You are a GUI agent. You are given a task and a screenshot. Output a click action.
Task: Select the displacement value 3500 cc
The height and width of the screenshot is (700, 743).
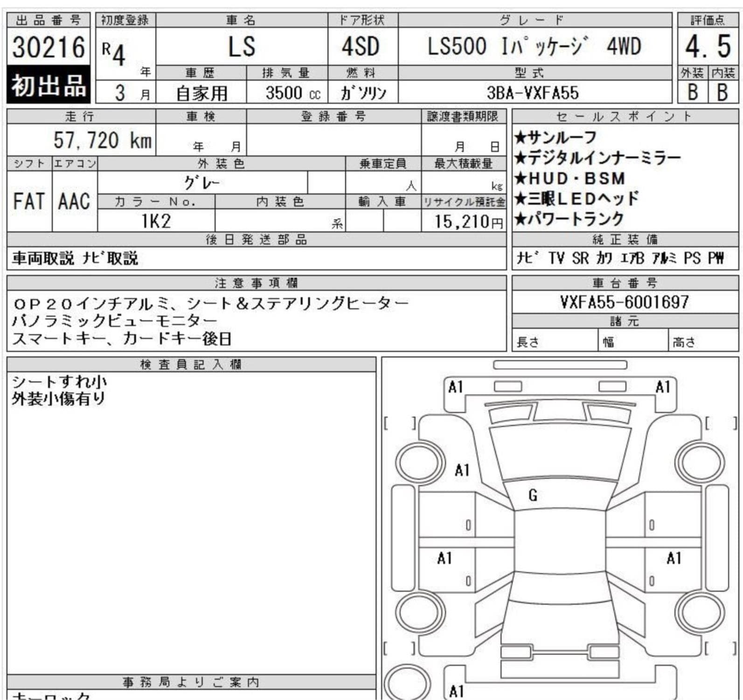coord(293,93)
